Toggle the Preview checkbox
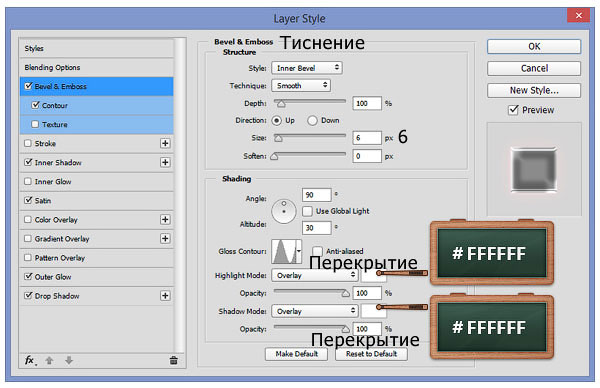The image size is (600, 388). [x=513, y=110]
